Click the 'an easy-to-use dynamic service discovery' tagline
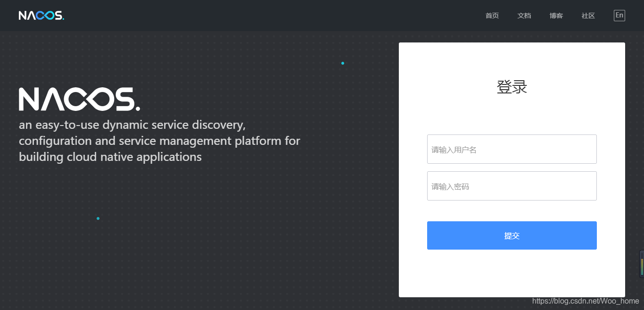 (x=159, y=141)
